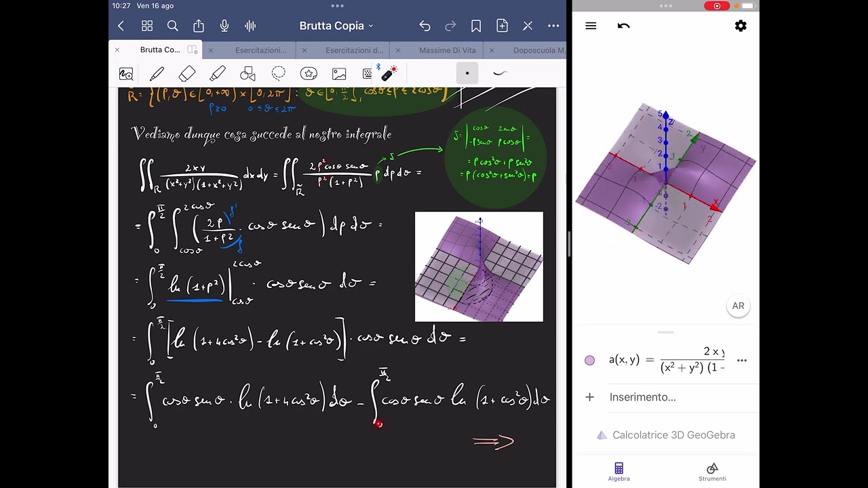The image size is (868, 488).
Task: Open the Algebra tab in GeoGebra
Action: [x=618, y=472]
